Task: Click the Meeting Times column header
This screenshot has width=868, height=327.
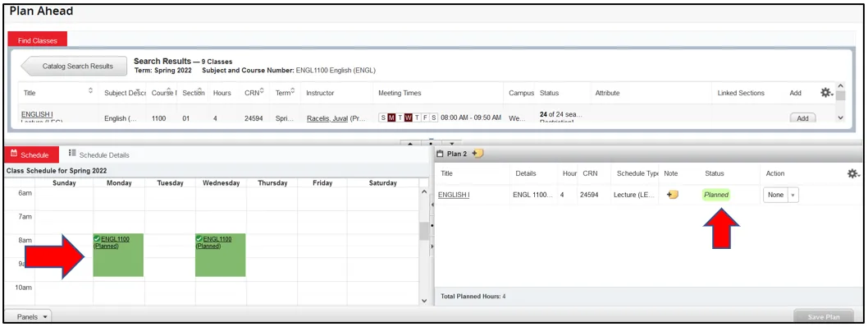Action: [400, 93]
